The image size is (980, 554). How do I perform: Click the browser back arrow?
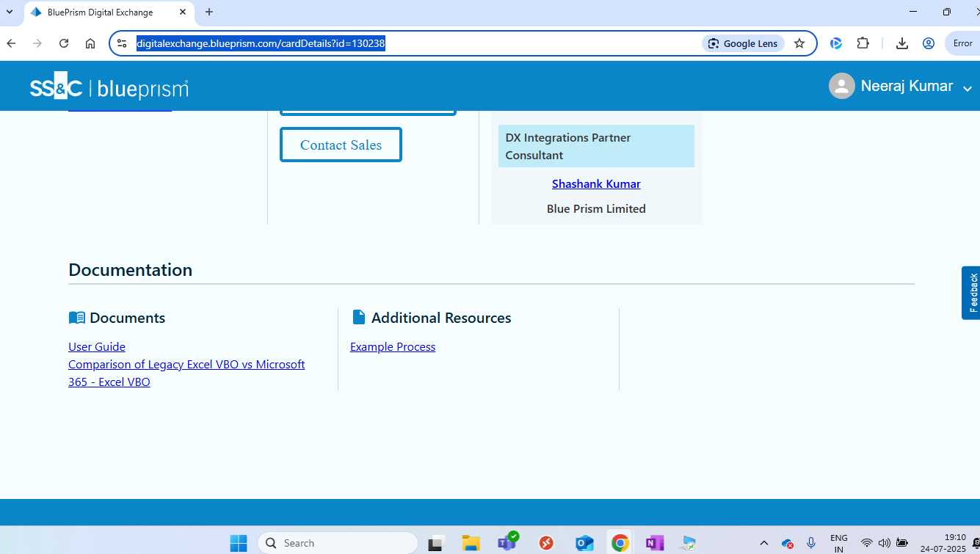(x=11, y=43)
